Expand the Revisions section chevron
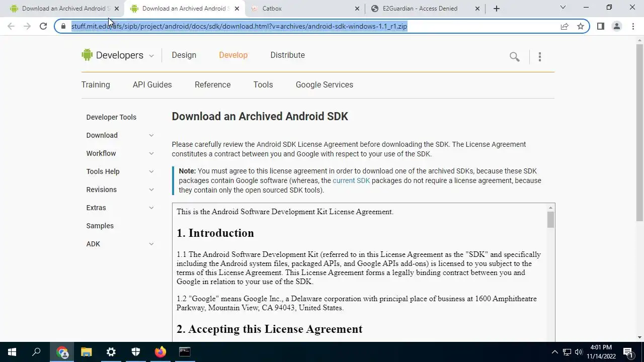 point(151,190)
